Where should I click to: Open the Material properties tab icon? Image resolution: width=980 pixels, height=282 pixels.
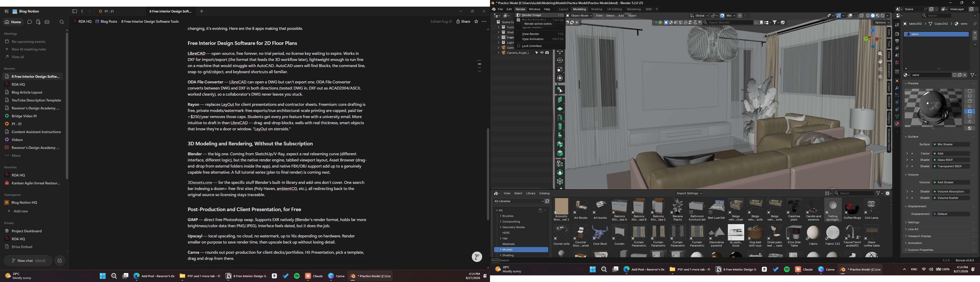(897, 124)
